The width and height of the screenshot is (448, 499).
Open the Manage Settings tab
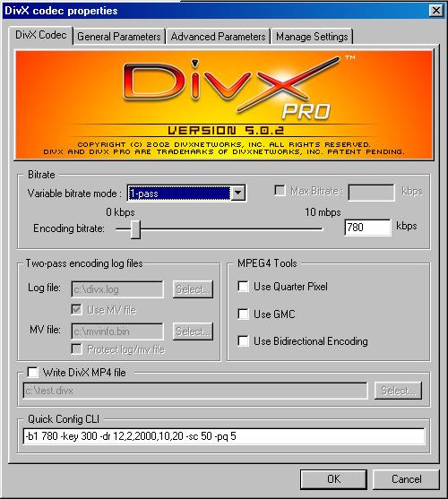coord(312,37)
